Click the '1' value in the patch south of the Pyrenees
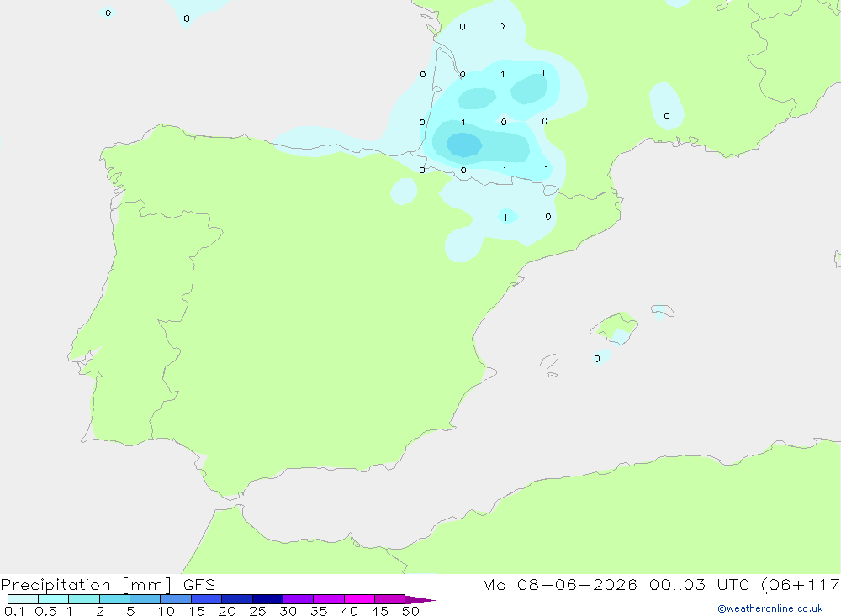 coord(505,218)
